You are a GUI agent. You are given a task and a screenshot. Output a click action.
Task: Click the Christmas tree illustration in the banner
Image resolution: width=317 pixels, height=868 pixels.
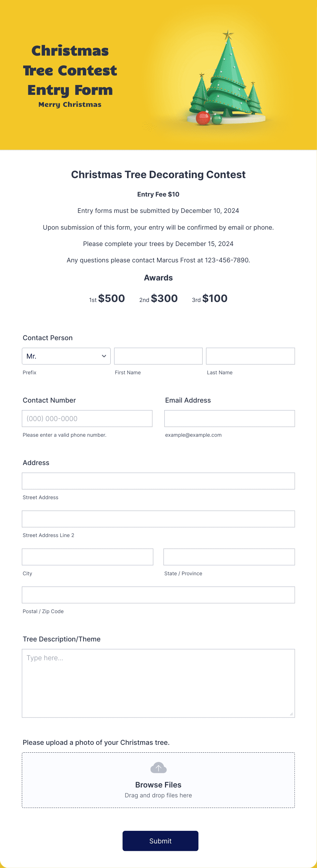[227, 78]
